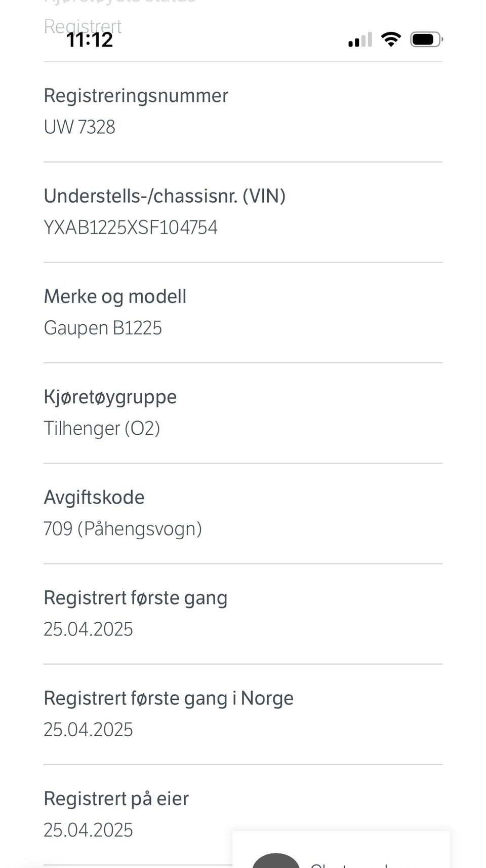Tap the partially hidden Registrert status text
The height and width of the screenshot is (868, 486).
click(x=83, y=26)
